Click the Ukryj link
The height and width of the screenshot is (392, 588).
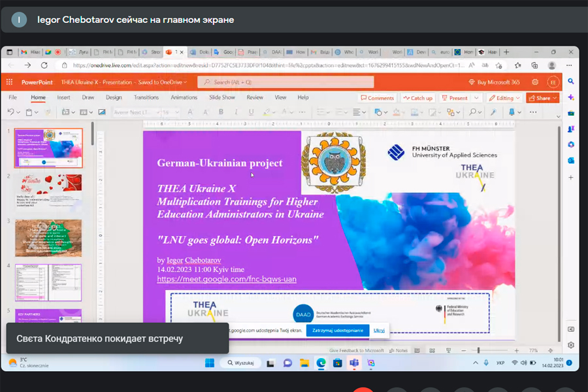pyautogui.click(x=379, y=331)
